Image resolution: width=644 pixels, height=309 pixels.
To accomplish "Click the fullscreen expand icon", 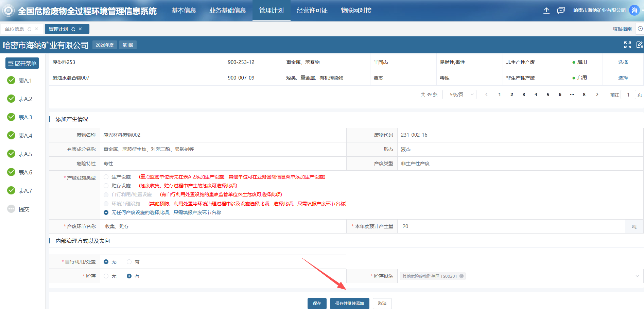I will [x=627, y=45].
